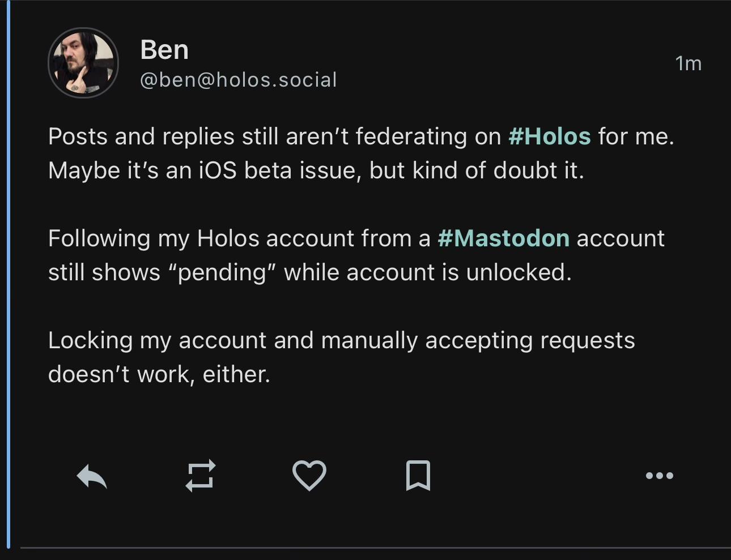Open the handle @ben@holos.social
Image resolution: width=731 pixels, height=560 pixels.
point(239,80)
